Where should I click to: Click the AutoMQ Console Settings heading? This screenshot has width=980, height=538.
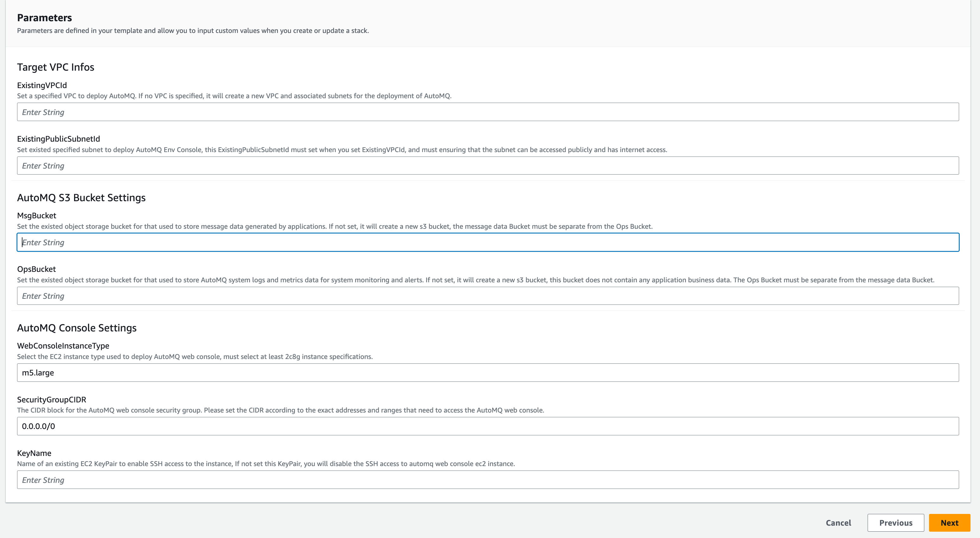(77, 328)
